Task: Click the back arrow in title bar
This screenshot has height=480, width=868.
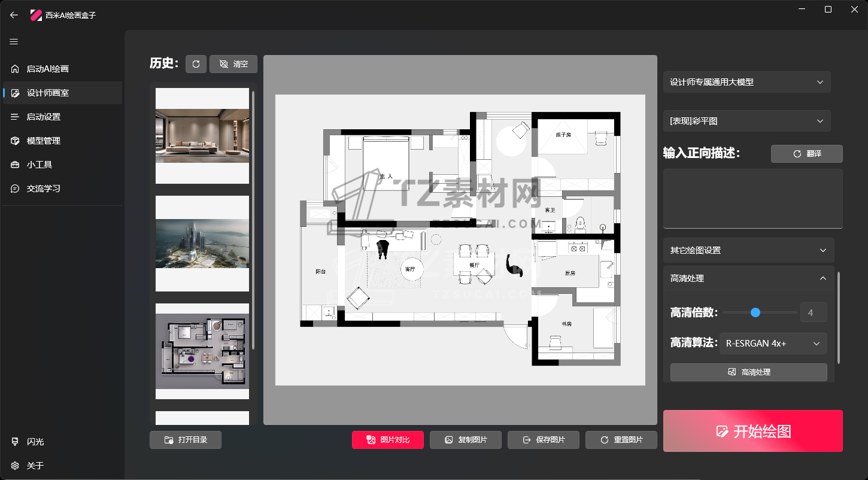Action: tap(14, 15)
